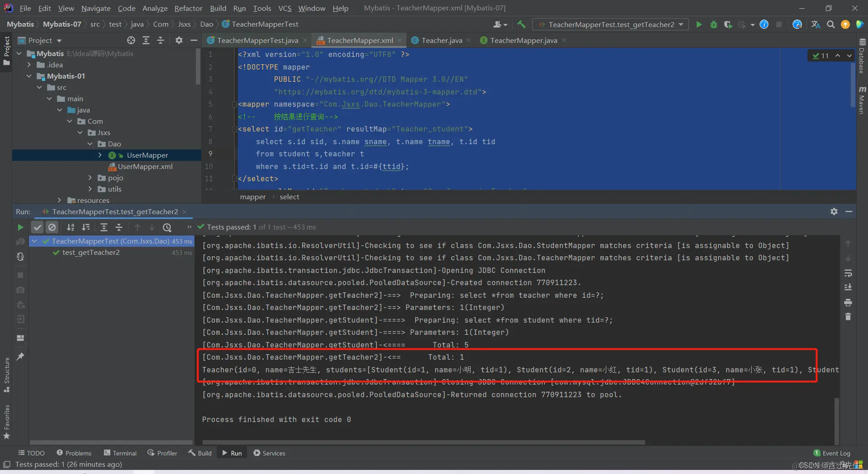
Task: Open test history clock icon
Action: click(167, 227)
